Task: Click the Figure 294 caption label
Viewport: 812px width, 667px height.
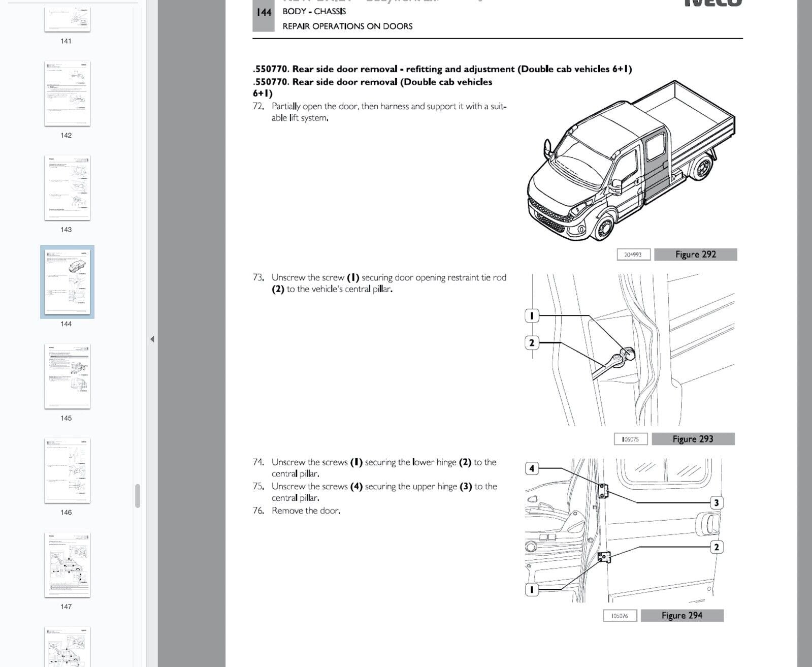Action: (681, 615)
